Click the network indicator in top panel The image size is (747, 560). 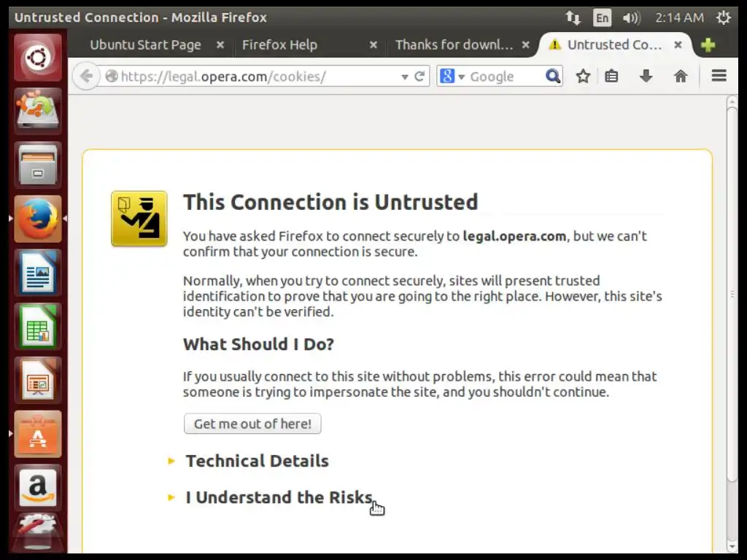coord(573,18)
